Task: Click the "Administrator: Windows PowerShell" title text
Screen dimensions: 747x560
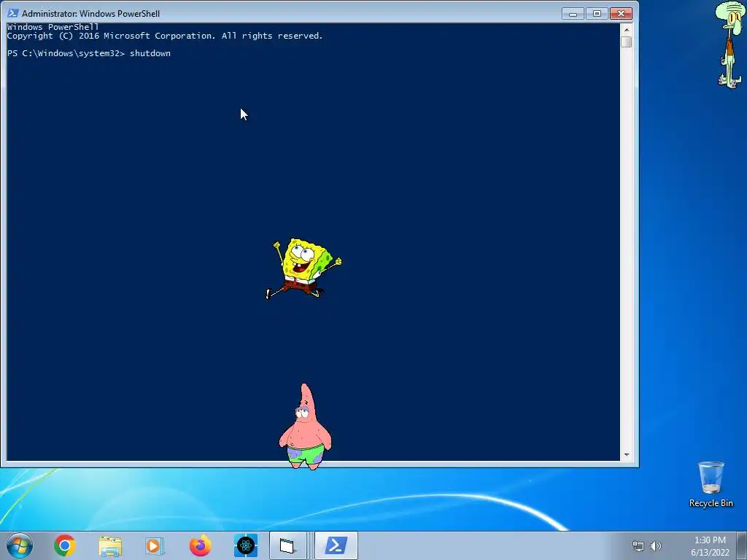Action: (x=90, y=14)
